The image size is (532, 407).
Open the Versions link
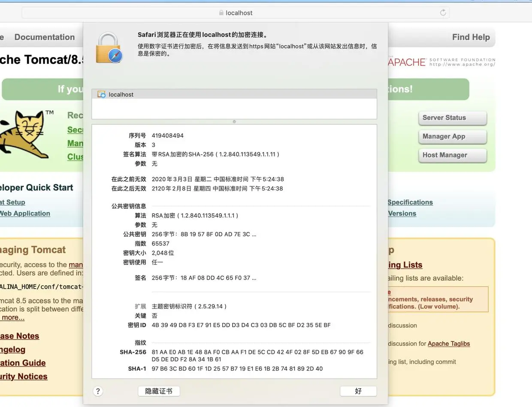click(x=402, y=214)
